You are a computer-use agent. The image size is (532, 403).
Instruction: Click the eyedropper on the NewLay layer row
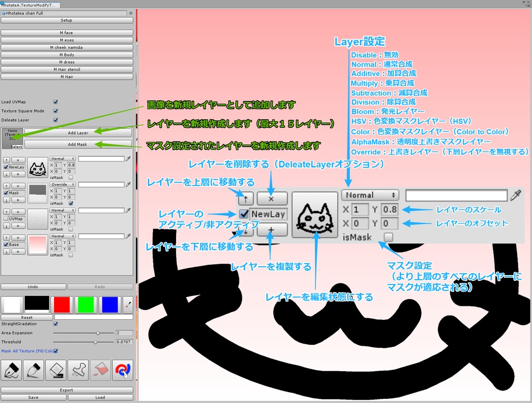[x=127, y=159]
